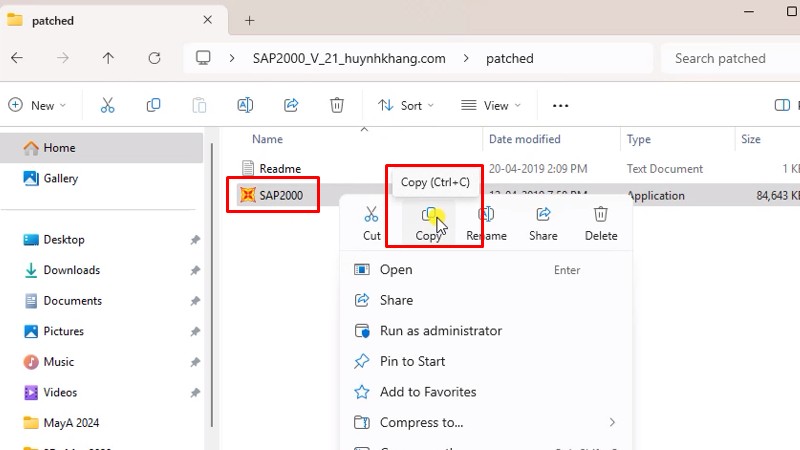Image resolution: width=800 pixels, height=450 pixels.
Task: Click the pin beside Downloads
Action: [195, 270]
